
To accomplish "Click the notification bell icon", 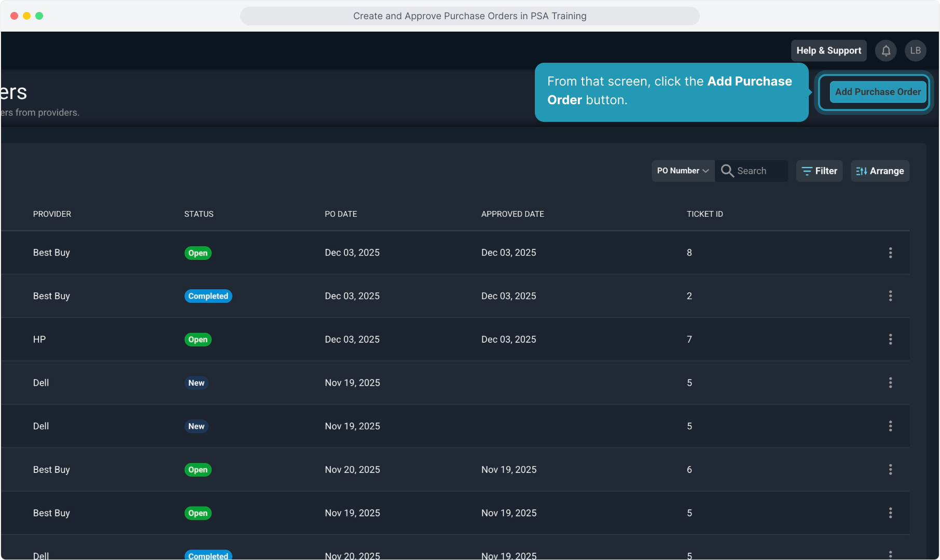I will 886,51.
